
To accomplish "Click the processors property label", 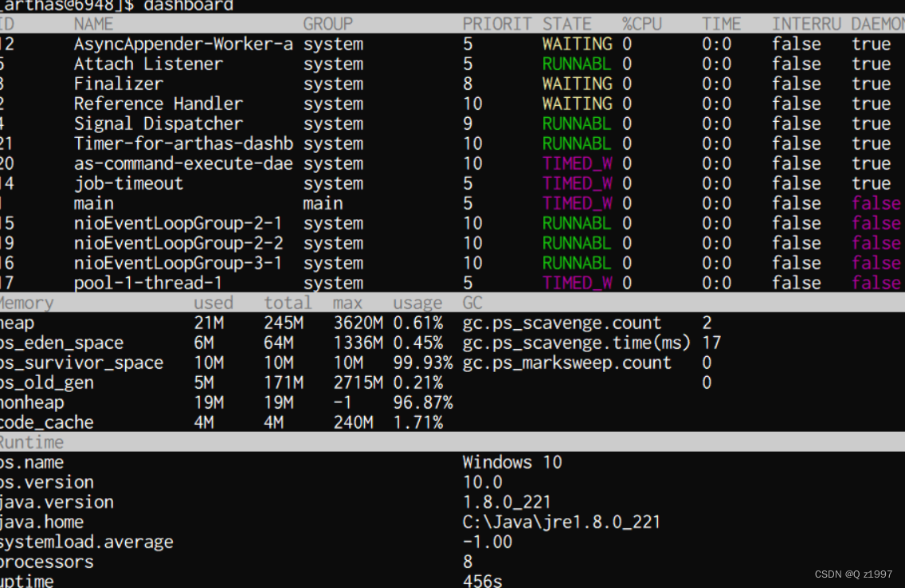I will (x=47, y=562).
